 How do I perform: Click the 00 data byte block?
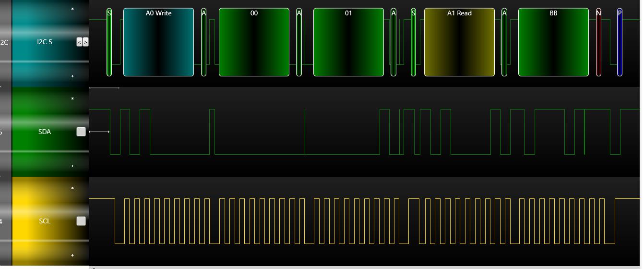point(254,42)
